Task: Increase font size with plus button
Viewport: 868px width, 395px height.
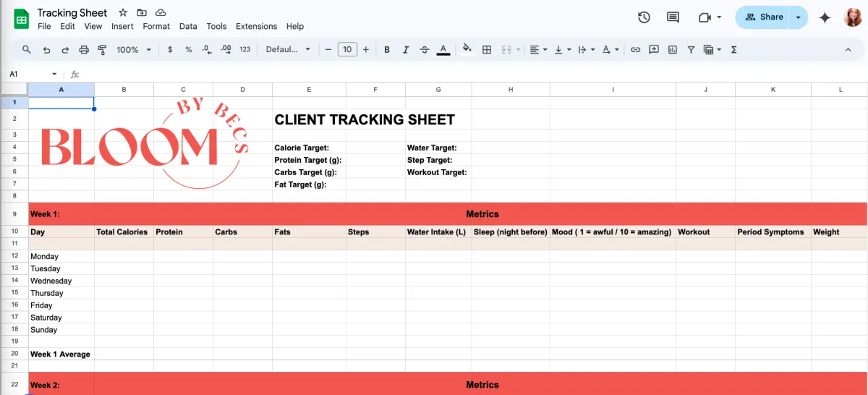Action: (x=366, y=50)
